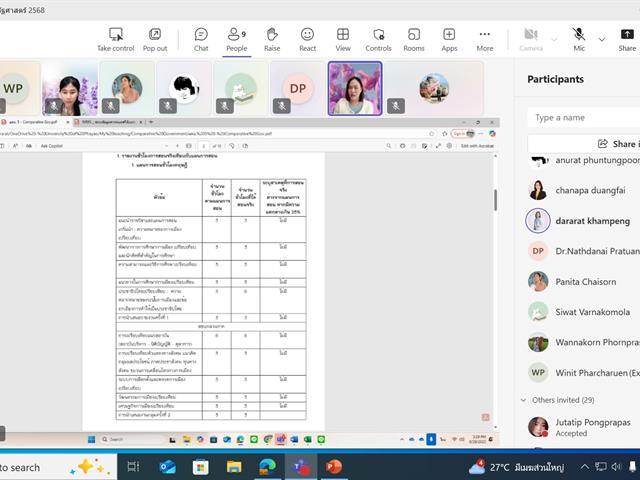This screenshot has height=480, width=640.
Task: Open the Controls menu icon
Action: click(378, 39)
